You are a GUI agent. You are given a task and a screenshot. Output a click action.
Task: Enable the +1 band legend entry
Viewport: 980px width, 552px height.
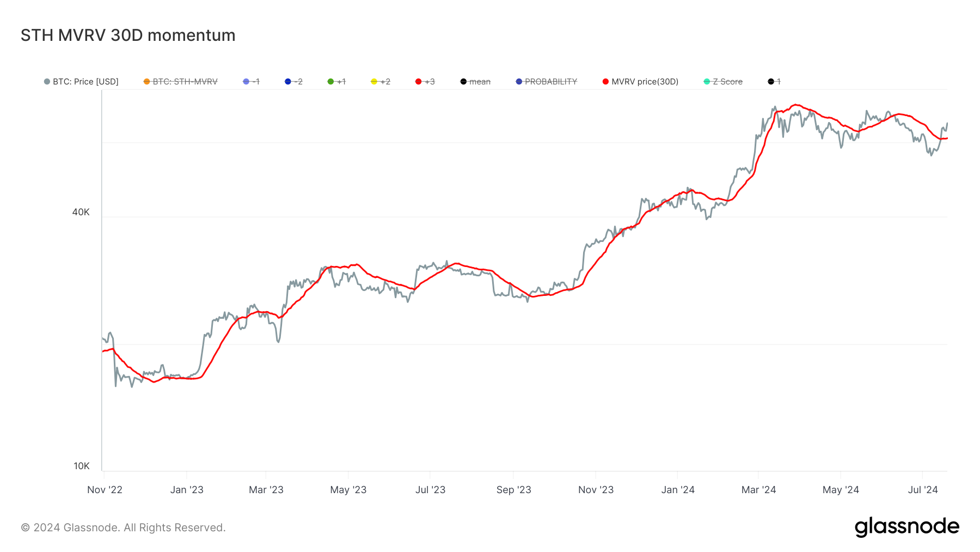point(336,82)
